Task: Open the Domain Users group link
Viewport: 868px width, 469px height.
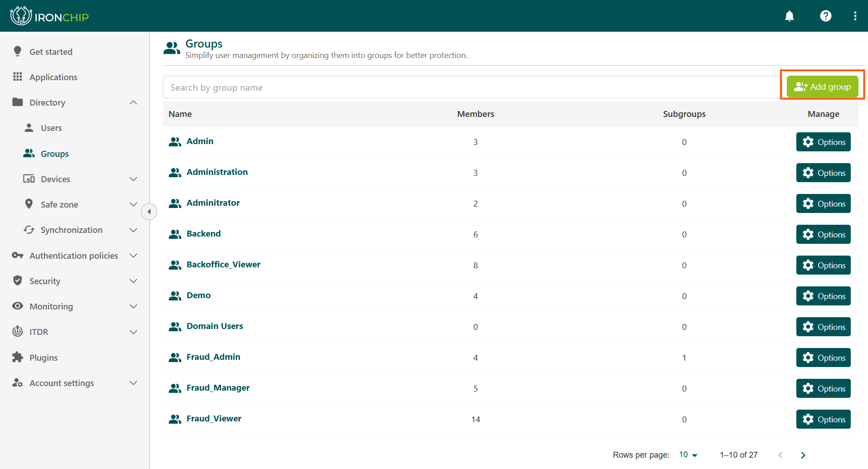Action: [215, 326]
